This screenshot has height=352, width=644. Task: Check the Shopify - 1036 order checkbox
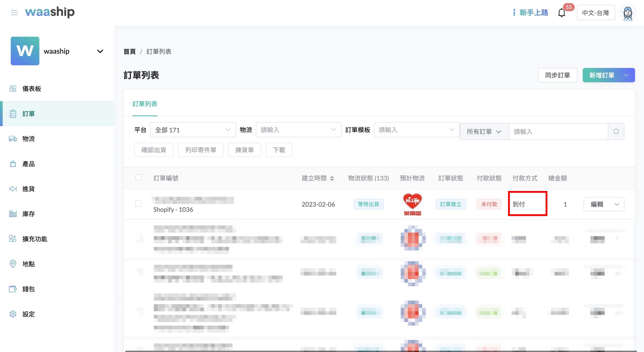click(x=138, y=203)
